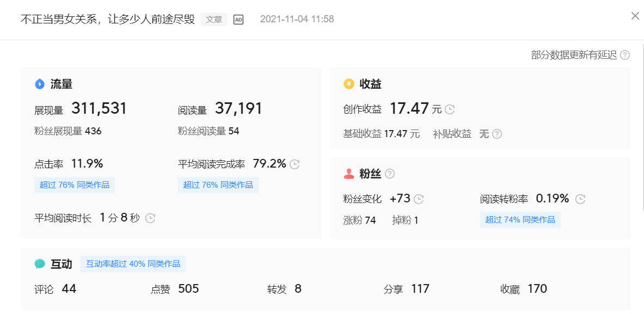
Task: Click 互动率超过 40% 同类作品 badge
Action: 133,263
